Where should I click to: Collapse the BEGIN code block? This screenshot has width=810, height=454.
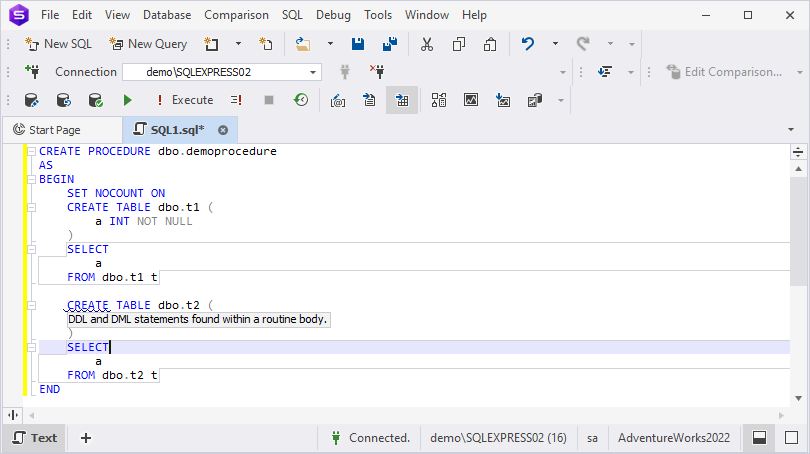click(32, 179)
